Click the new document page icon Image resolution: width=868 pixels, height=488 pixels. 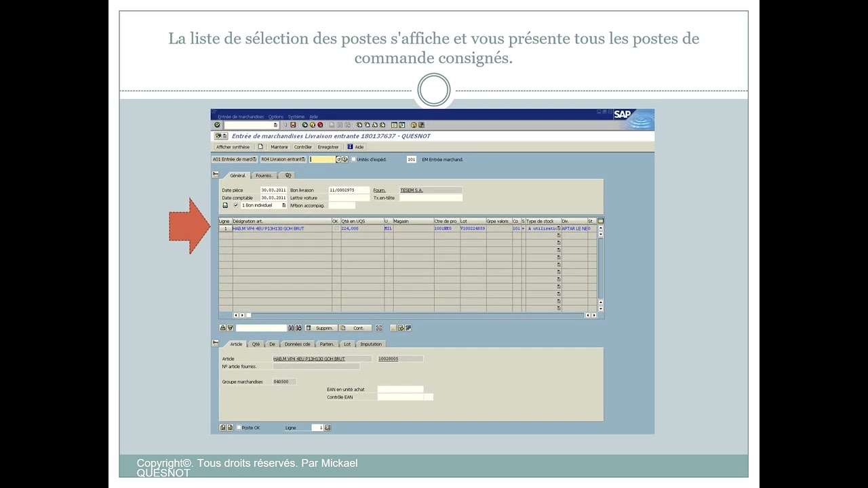[260, 146]
